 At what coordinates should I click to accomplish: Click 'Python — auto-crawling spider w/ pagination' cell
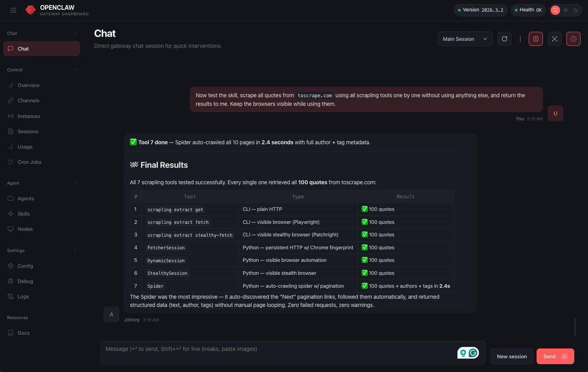coord(298,285)
